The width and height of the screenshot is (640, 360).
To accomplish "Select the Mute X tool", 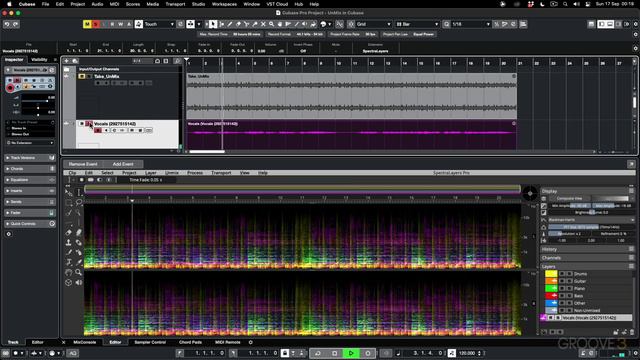I will tap(263, 24).
